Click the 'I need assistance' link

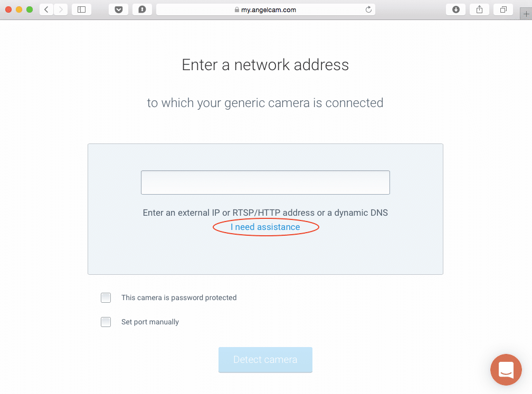coord(265,227)
